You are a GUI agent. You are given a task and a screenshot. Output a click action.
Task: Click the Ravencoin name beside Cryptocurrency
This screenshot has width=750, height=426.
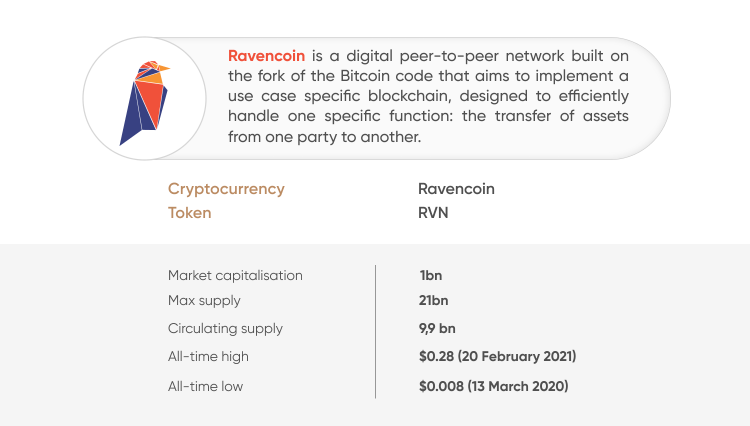tap(456, 189)
